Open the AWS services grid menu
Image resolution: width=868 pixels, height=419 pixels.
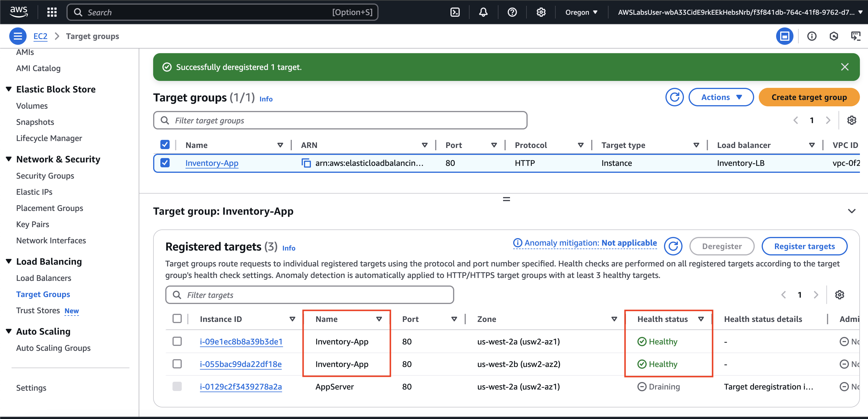pyautogui.click(x=52, y=12)
